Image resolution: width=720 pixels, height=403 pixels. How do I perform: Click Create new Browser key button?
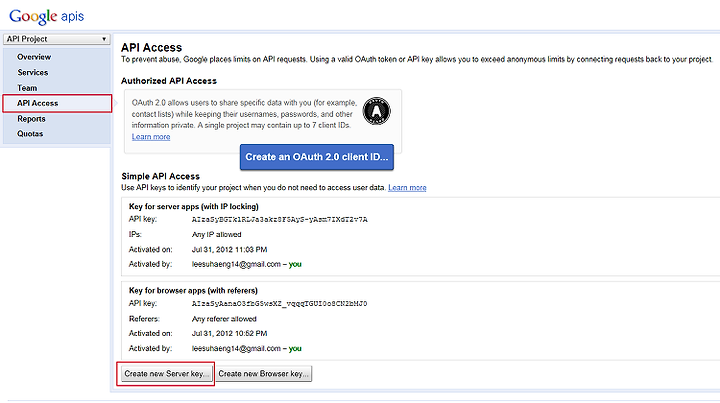tap(264, 374)
